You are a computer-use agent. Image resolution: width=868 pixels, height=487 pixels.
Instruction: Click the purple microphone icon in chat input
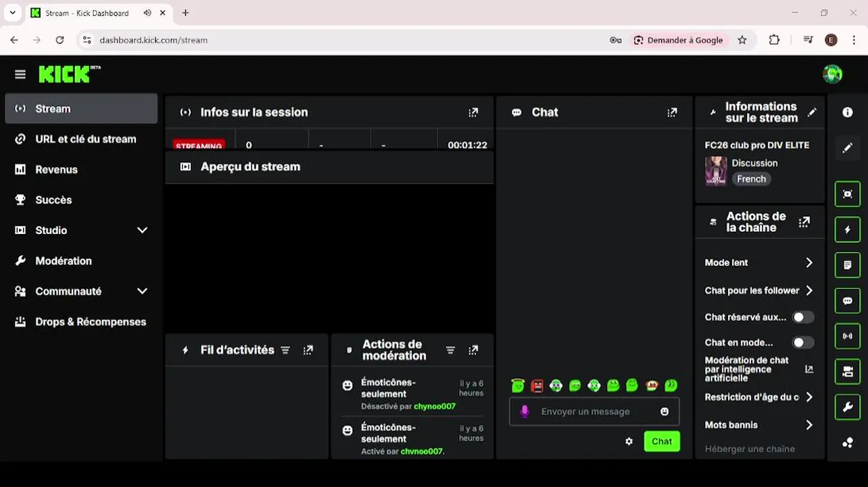[x=524, y=411]
